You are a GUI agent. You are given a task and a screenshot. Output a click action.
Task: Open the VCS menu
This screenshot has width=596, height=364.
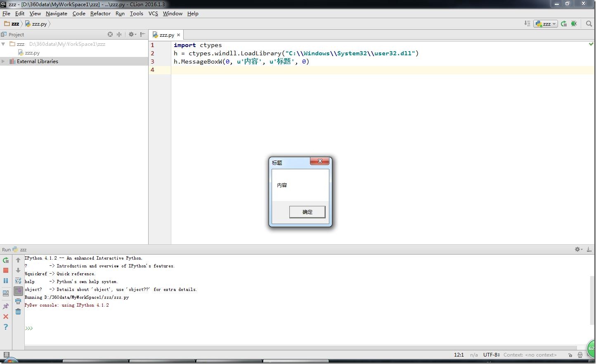click(153, 13)
